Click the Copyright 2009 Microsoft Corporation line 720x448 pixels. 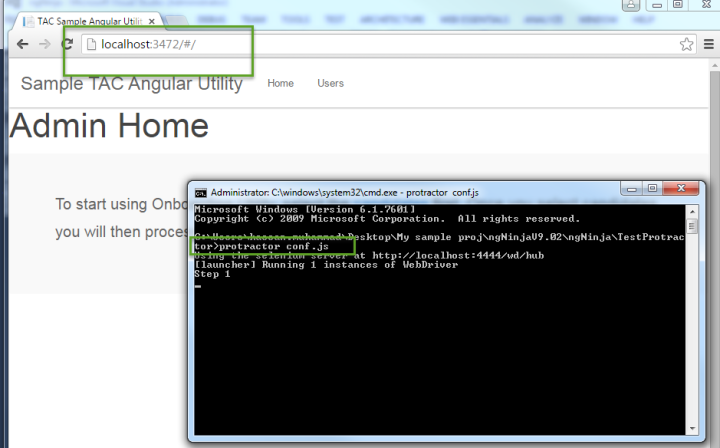387,219
